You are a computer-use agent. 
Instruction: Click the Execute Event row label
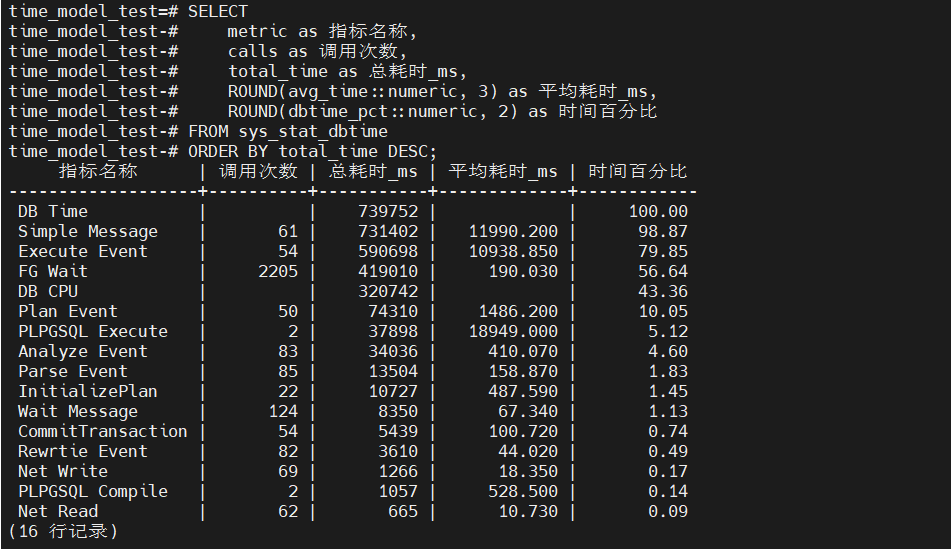[x=82, y=251]
